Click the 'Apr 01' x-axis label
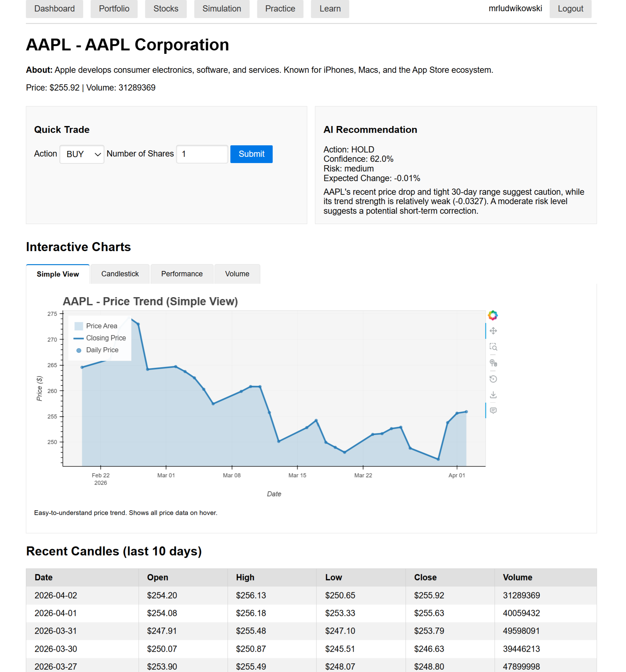The width and height of the screenshot is (626, 672). pos(456,475)
